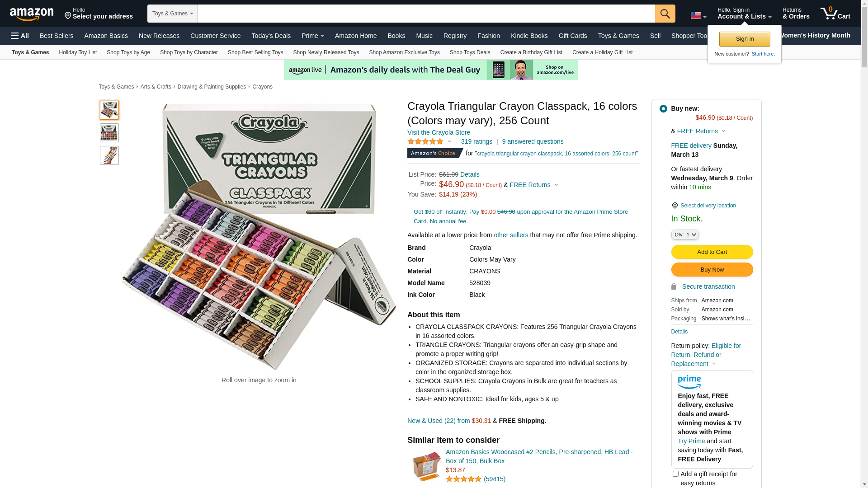The image size is (868, 488).
Task: Click the Add to Cart button
Action: (x=712, y=252)
